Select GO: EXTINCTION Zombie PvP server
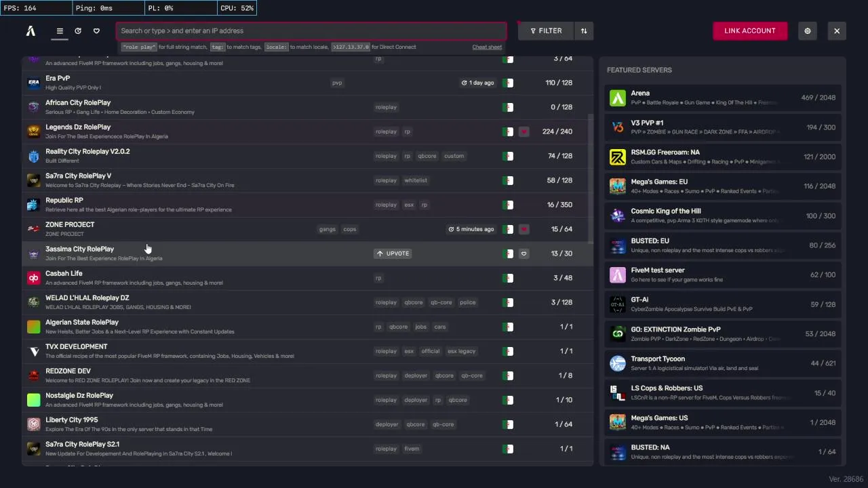The height and width of the screenshot is (488, 868). point(723,333)
